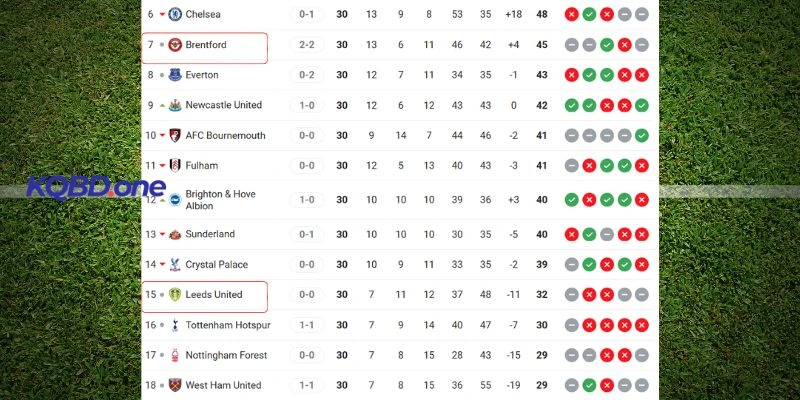Click Newcastle United's 1-0 score badge
Image resolution: width=800 pixels, height=400 pixels.
[x=307, y=105]
